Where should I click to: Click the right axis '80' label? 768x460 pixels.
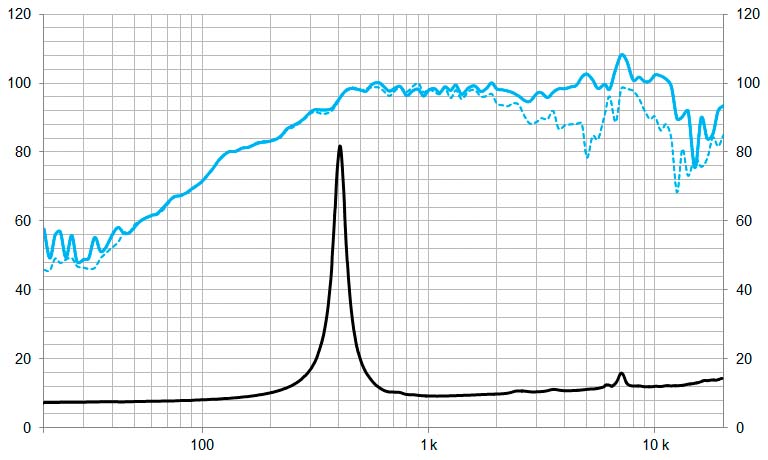pyautogui.click(x=744, y=152)
